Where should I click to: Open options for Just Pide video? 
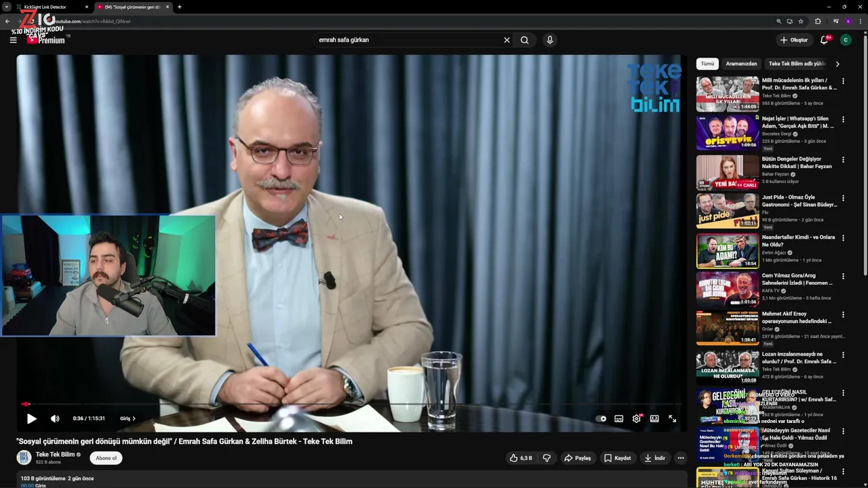844,198
